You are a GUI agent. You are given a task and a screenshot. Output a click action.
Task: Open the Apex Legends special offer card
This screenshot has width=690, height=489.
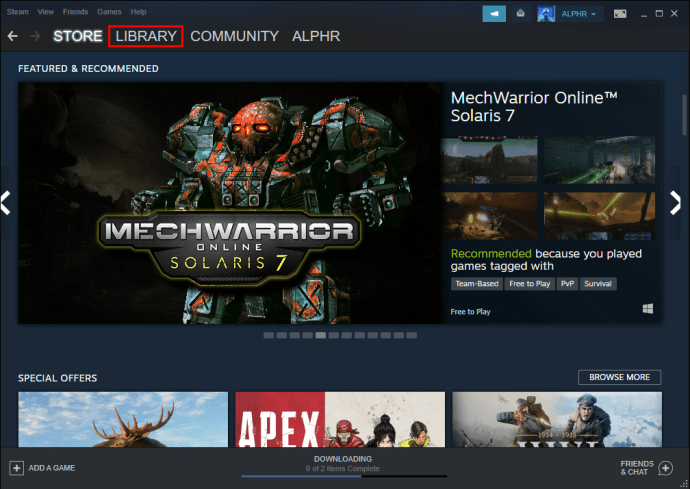(x=340, y=419)
